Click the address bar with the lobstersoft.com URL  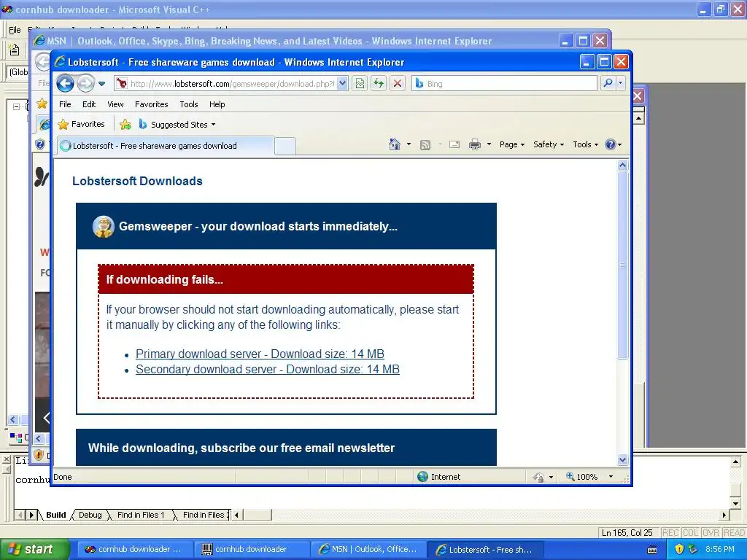point(231,84)
